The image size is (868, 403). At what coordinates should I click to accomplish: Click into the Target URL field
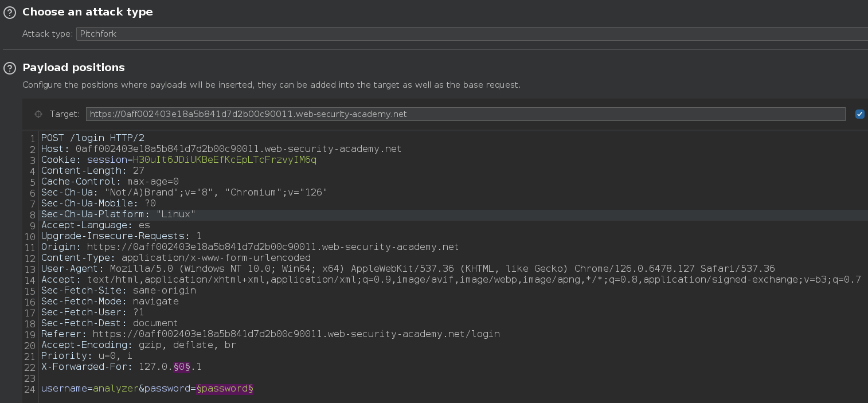(465, 114)
